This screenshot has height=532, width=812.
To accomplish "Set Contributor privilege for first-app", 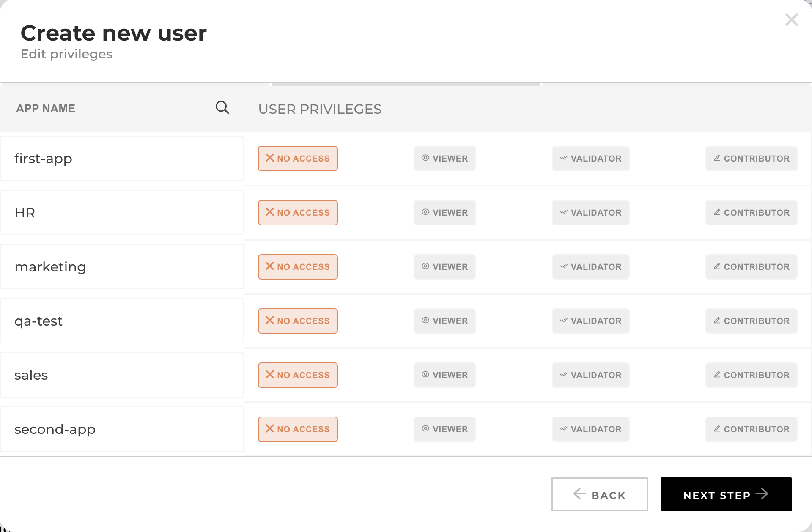I will [751, 158].
